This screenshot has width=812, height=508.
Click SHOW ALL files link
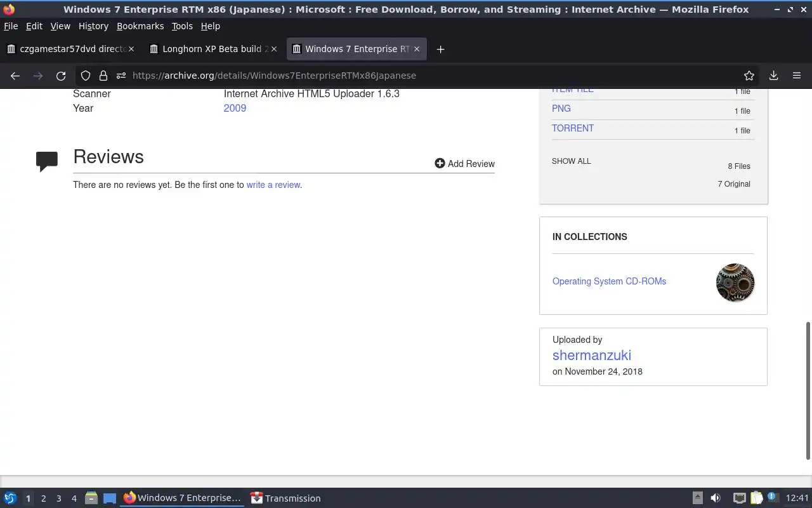pos(572,161)
